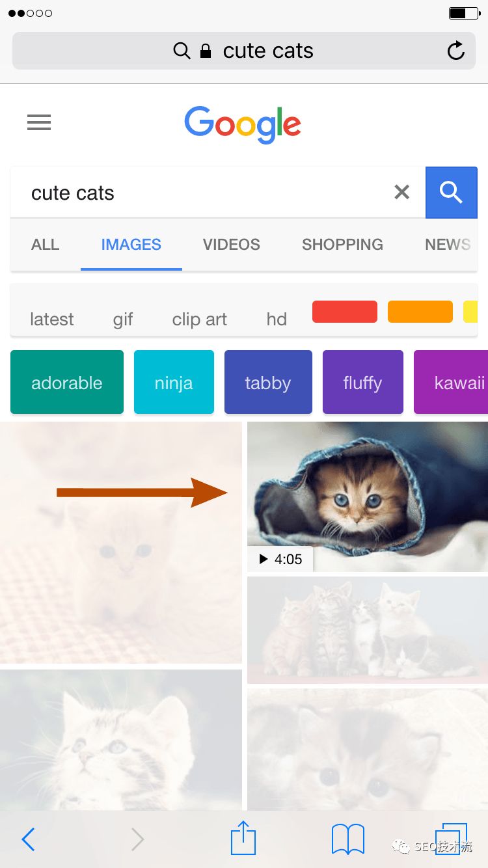This screenshot has height=868, width=488.
Task: Open the Safari share sheet
Action: click(x=243, y=838)
